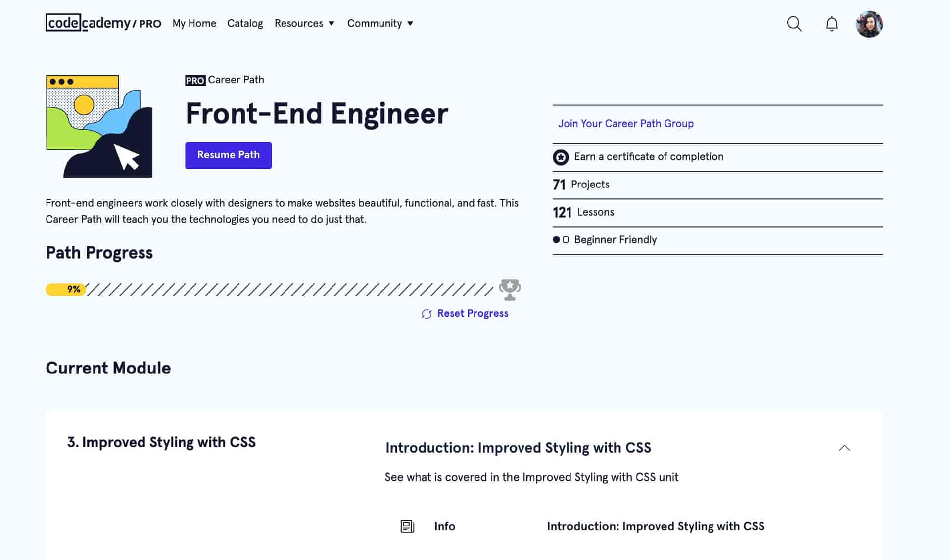Click the 9% path progress bar

pyautogui.click(x=269, y=289)
